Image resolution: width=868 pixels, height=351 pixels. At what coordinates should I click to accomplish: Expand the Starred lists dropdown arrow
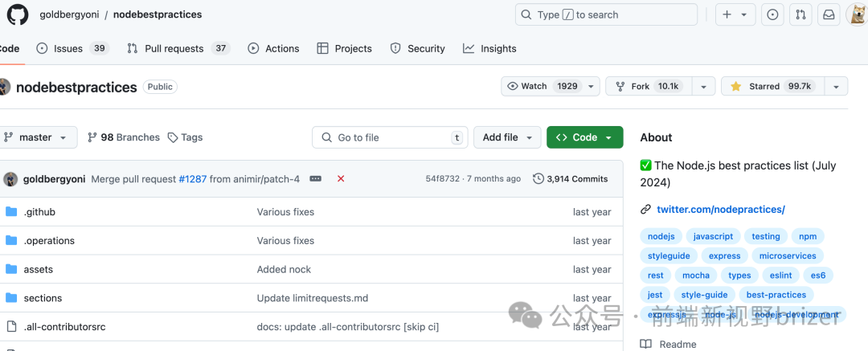[x=837, y=87]
